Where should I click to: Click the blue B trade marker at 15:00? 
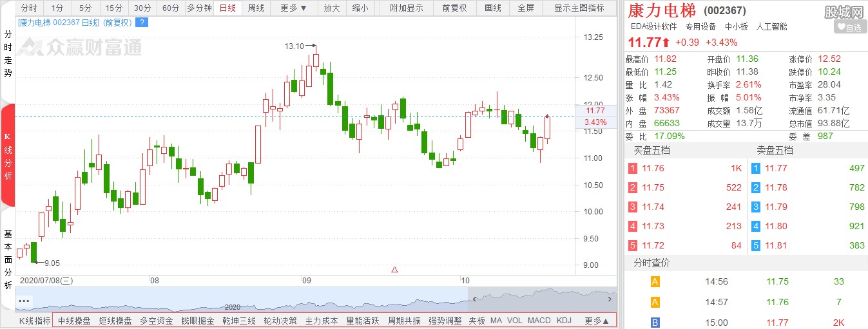[655, 323]
